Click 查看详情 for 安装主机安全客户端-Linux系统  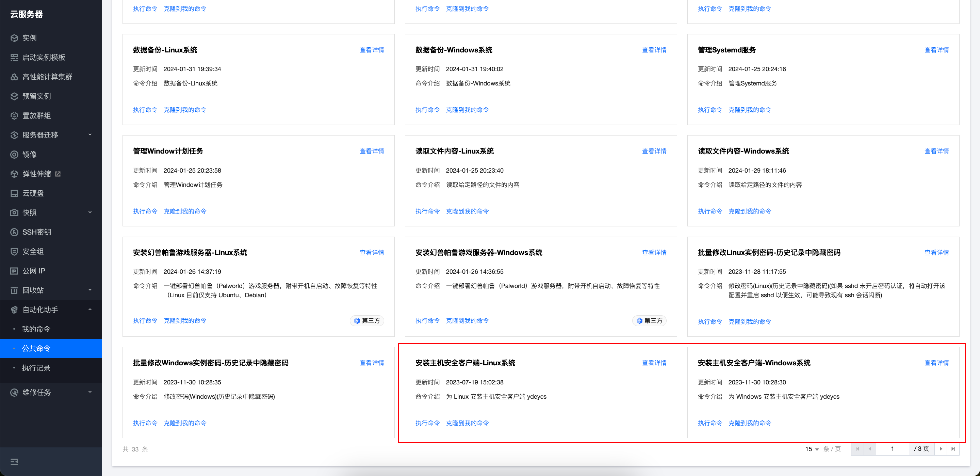click(x=654, y=363)
